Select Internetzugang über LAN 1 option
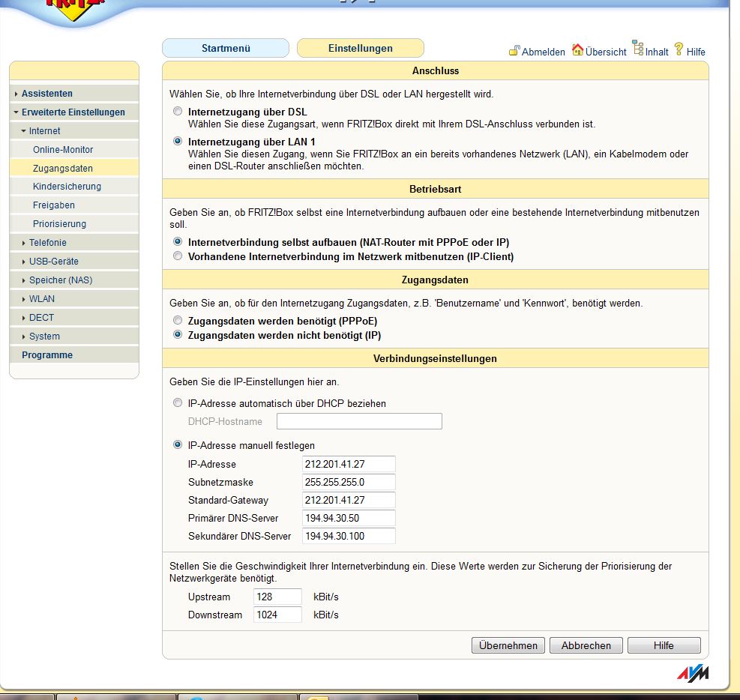 (178, 141)
